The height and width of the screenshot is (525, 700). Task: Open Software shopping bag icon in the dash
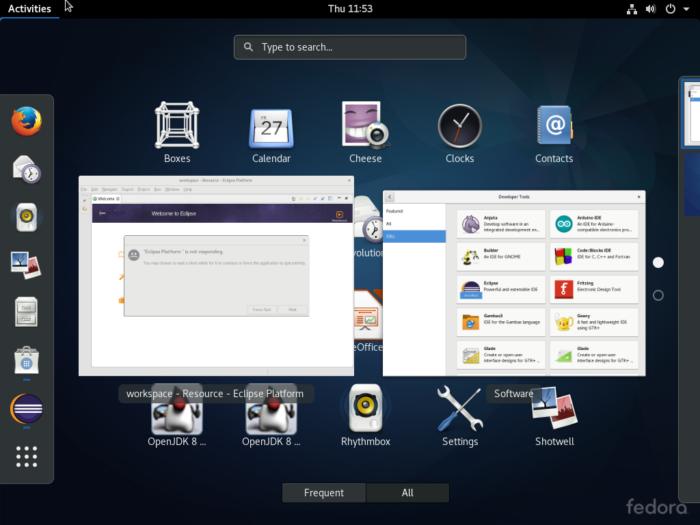tap(26, 360)
